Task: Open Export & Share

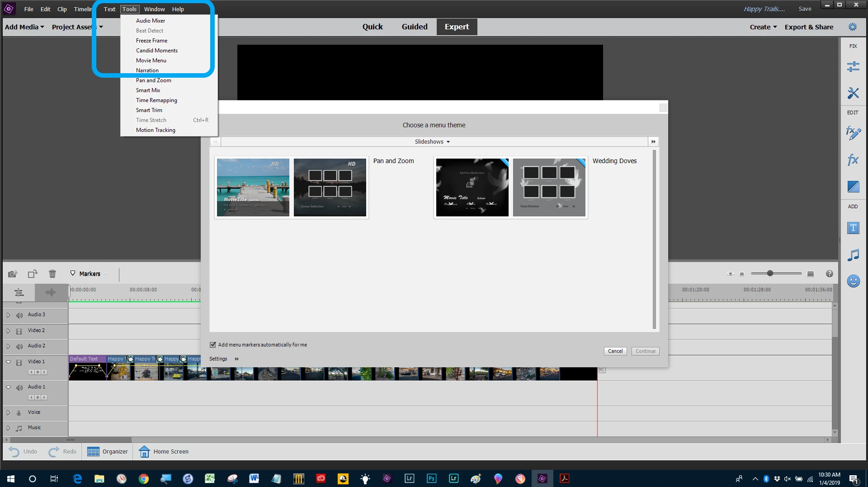Action: [809, 27]
